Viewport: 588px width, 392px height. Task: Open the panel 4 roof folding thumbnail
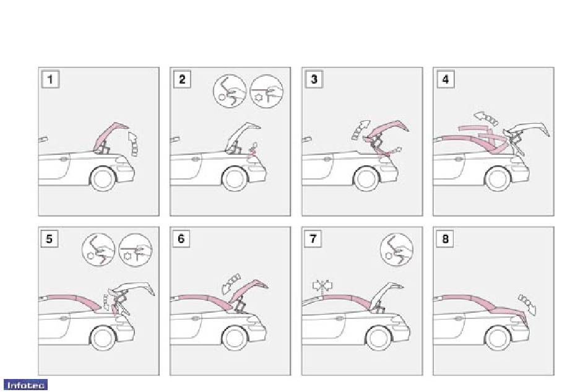pyautogui.click(x=493, y=141)
